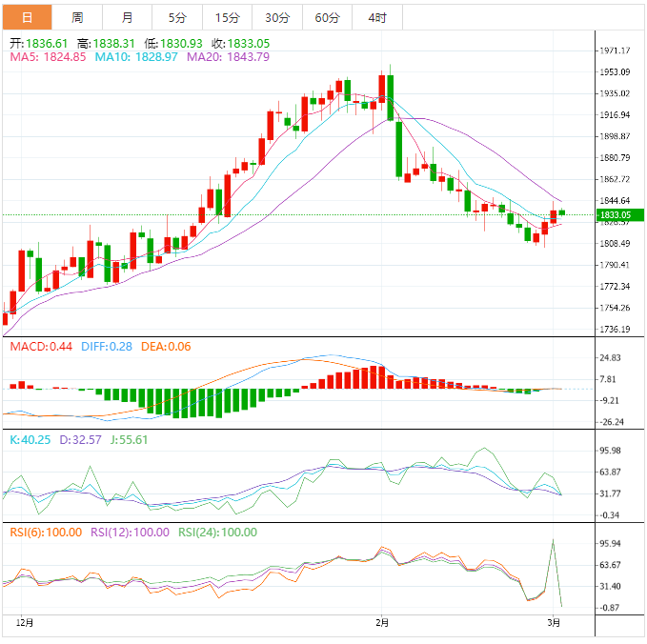Click the MA20: 1843.79 label
Screen dimensions: 647x644
click(228, 56)
